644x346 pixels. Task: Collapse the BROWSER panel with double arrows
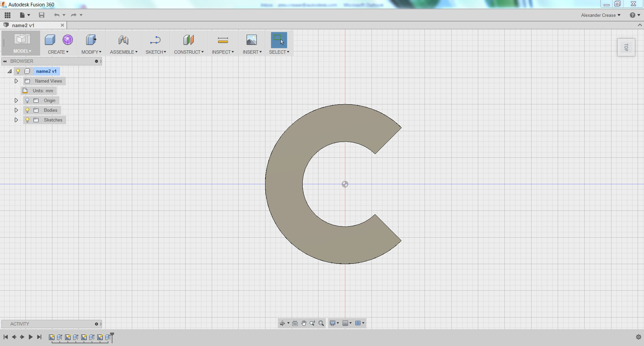[x=5, y=61]
